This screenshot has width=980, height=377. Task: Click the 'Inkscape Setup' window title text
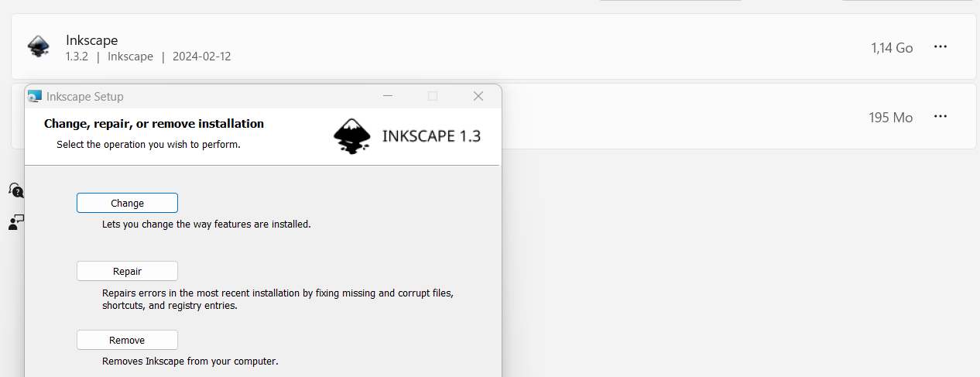pos(85,97)
